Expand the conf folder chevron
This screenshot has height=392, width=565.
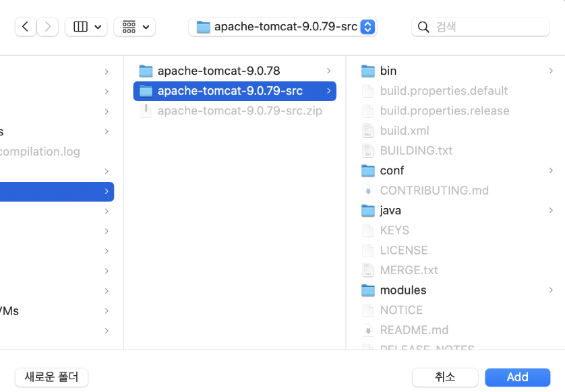click(x=551, y=170)
